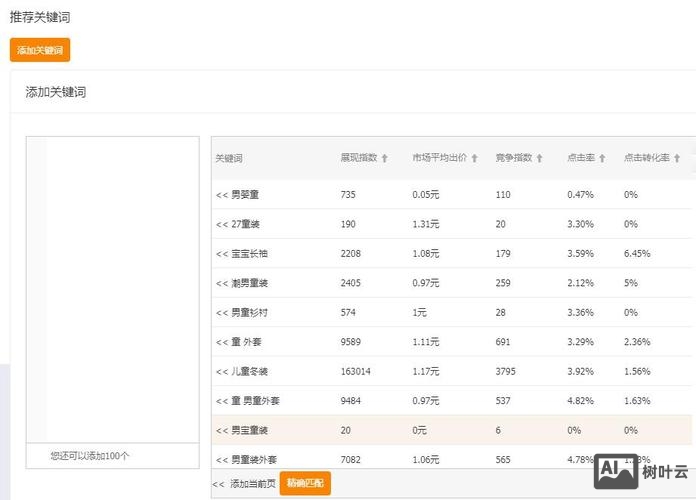
Task: Click impression value 2208
Action: tap(351, 254)
